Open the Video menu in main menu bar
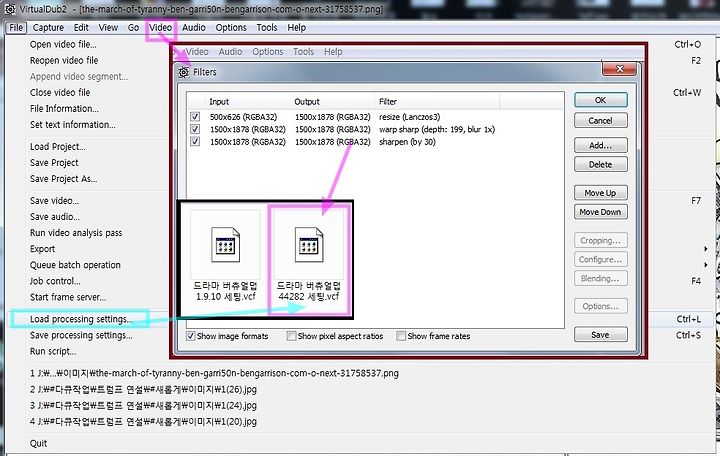 click(161, 28)
